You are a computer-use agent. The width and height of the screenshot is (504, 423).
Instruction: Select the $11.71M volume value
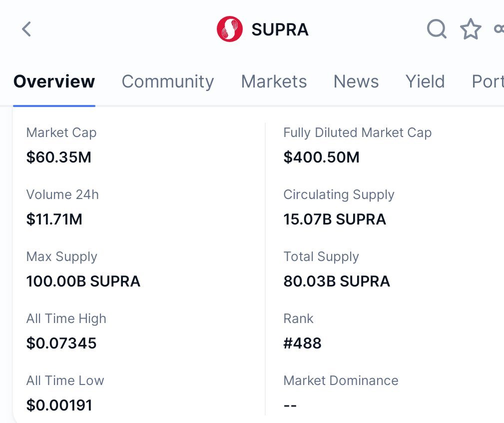pyautogui.click(x=54, y=219)
